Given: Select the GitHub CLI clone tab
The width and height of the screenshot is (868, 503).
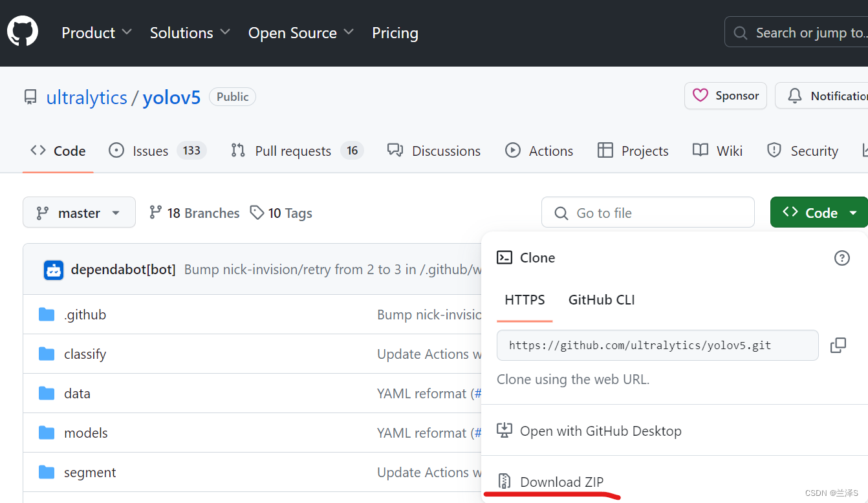Looking at the screenshot, I should click(x=602, y=300).
